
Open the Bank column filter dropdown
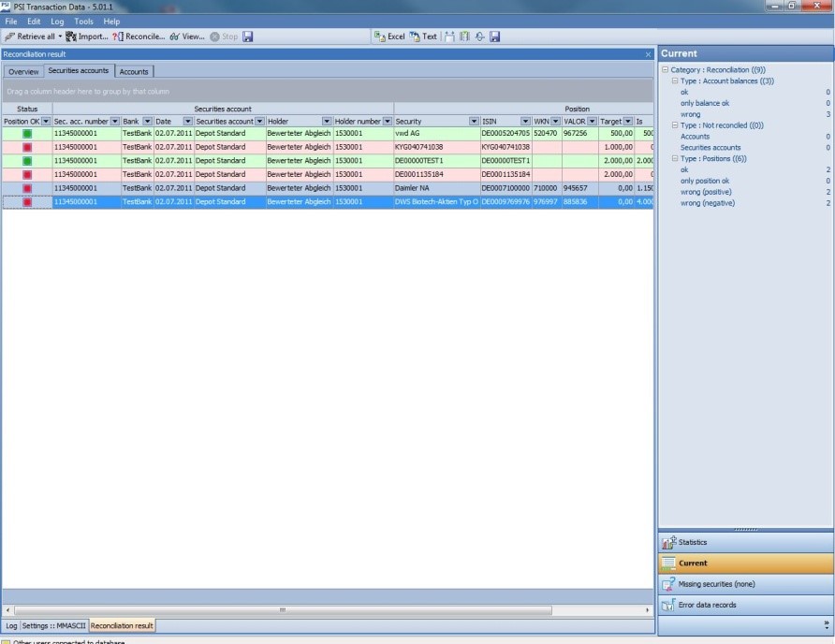(145, 122)
